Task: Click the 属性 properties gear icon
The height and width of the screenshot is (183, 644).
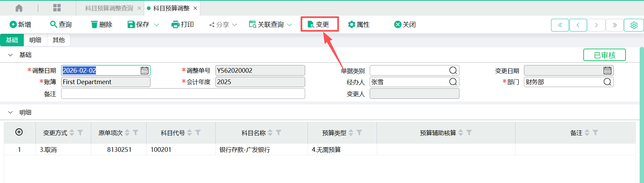Action: click(x=352, y=24)
